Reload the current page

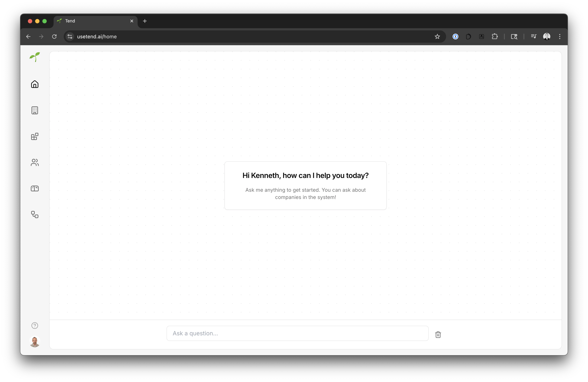[x=54, y=36]
